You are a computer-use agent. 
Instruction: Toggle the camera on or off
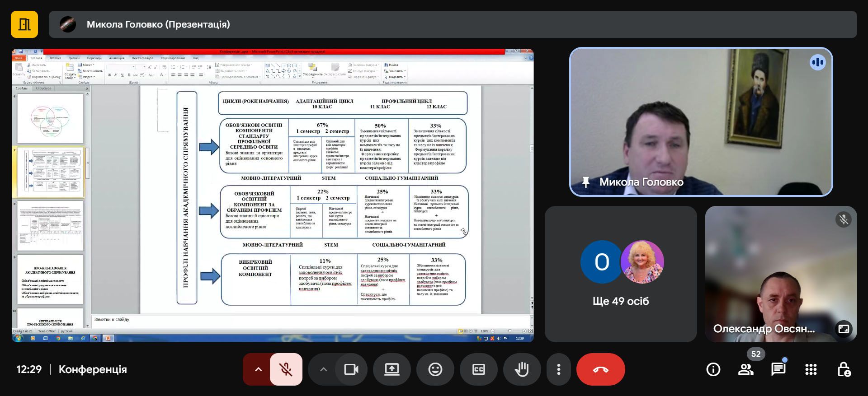(x=351, y=370)
